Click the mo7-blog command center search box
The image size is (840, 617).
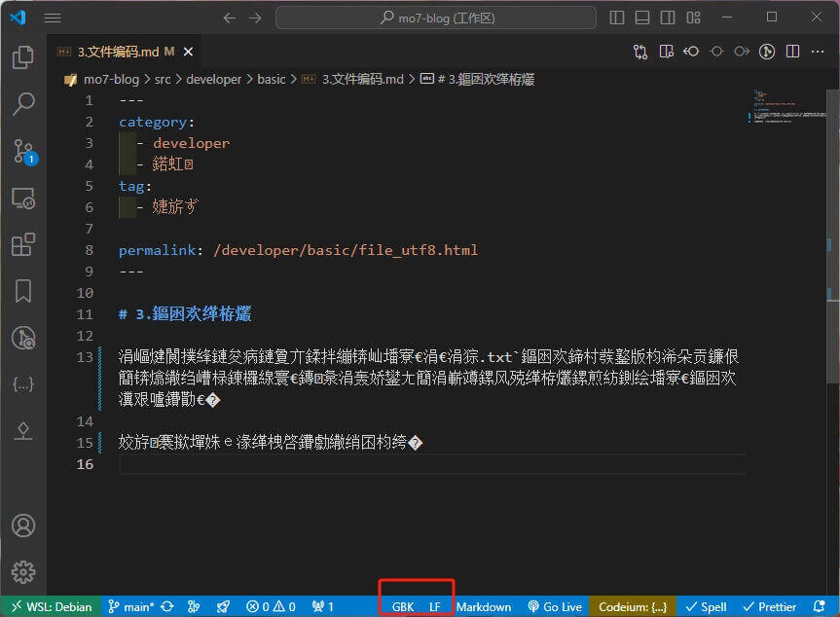point(435,18)
